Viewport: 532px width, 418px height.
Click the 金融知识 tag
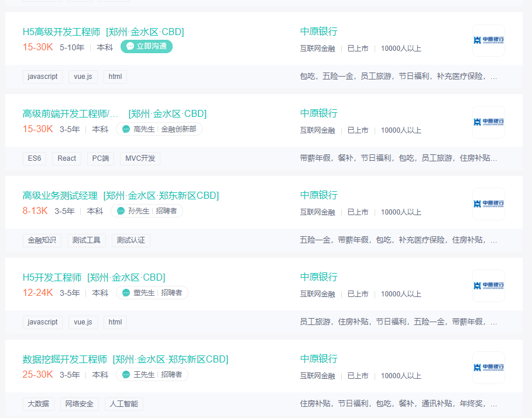point(42,240)
